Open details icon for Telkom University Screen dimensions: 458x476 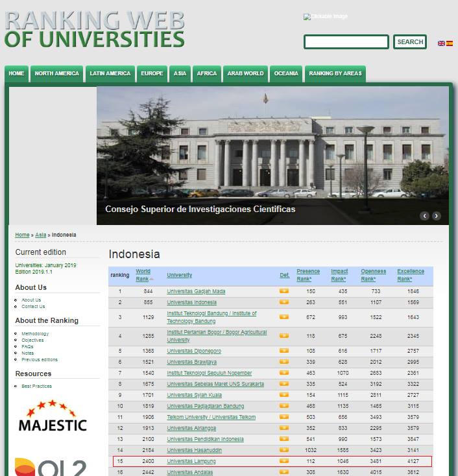point(284,417)
